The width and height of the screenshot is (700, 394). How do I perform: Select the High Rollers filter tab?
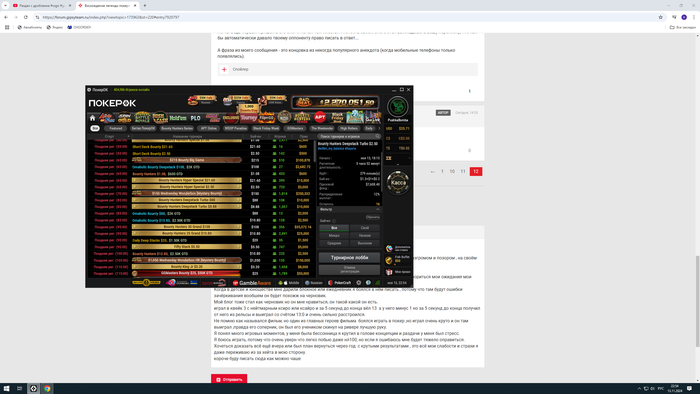pos(349,129)
